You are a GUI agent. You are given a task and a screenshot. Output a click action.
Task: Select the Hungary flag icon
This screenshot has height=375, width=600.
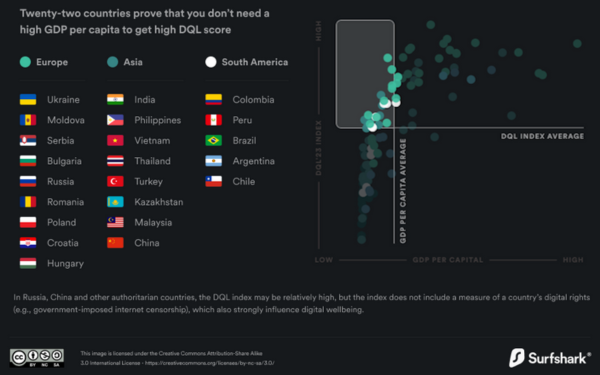[x=28, y=263]
